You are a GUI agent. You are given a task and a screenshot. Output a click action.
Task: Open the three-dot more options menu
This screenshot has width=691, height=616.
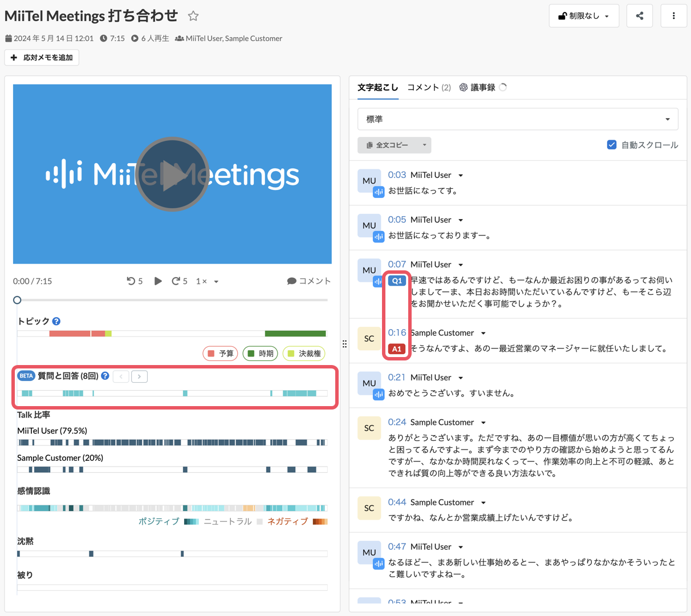point(674,16)
